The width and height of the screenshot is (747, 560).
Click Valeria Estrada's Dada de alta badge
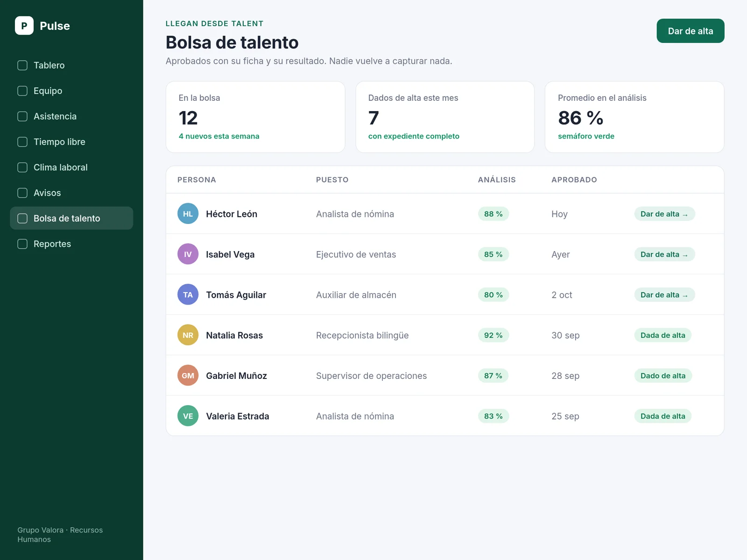click(663, 416)
